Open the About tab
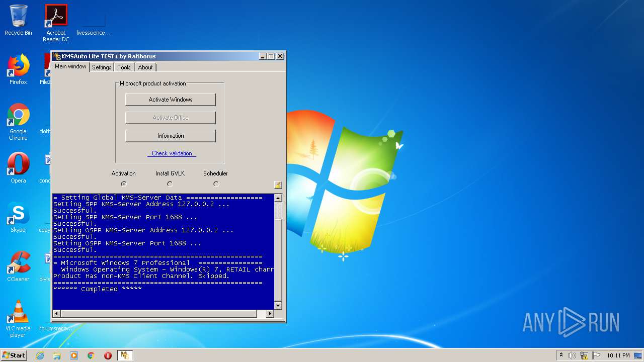This screenshot has width=644, height=362. tap(145, 67)
